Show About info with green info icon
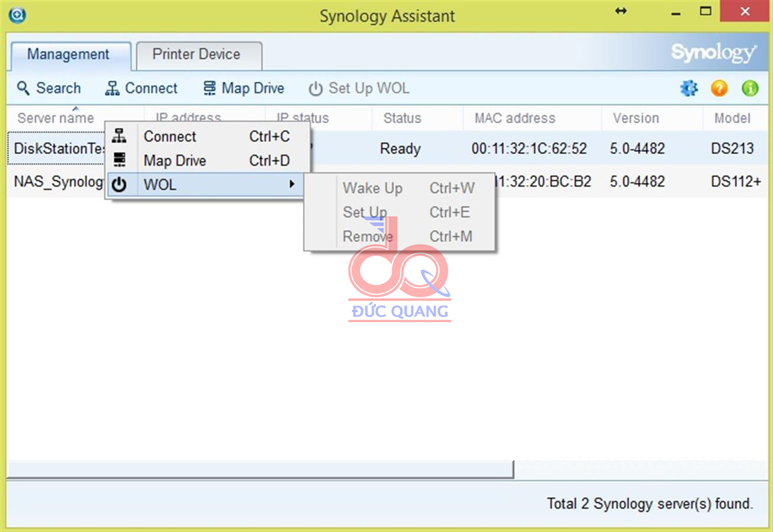The width and height of the screenshot is (773, 532). pos(750,89)
